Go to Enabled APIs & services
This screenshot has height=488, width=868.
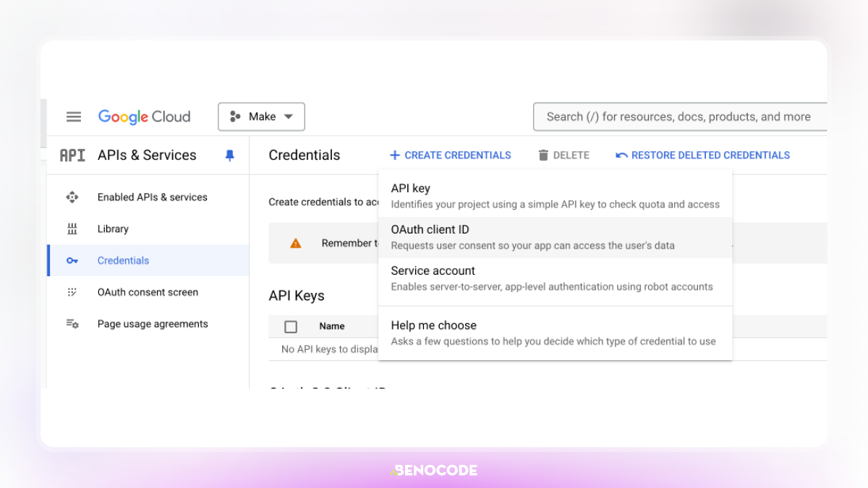coord(153,197)
